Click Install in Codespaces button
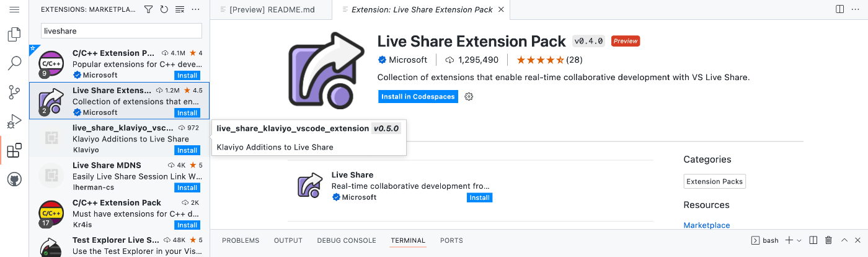This screenshot has width=868, height=257. click(x=418, y=97)
